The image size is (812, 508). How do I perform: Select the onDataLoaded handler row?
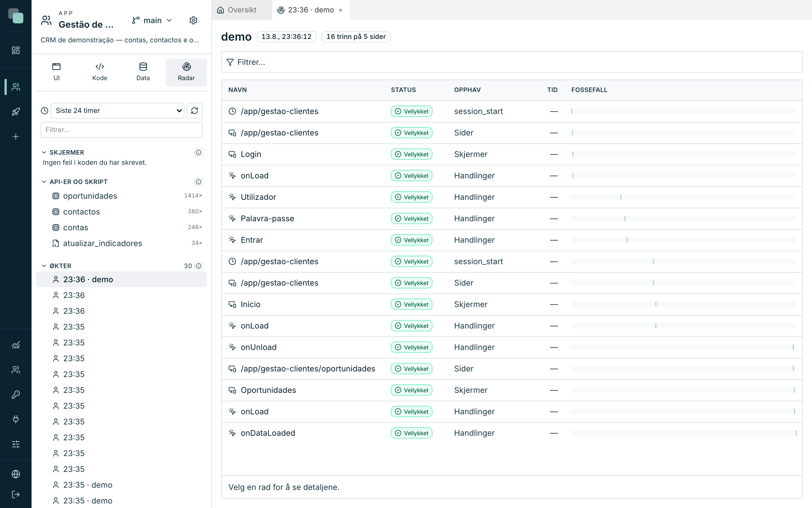tap(512, 433)
